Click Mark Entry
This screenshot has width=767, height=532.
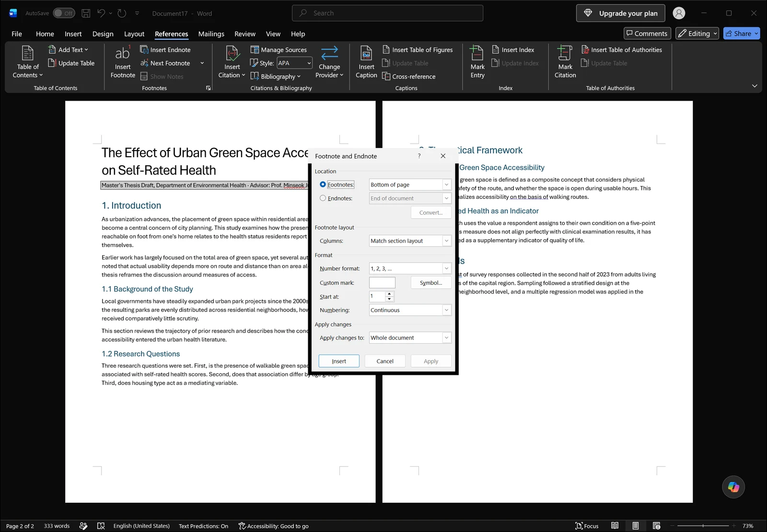(x=477, y=61)
